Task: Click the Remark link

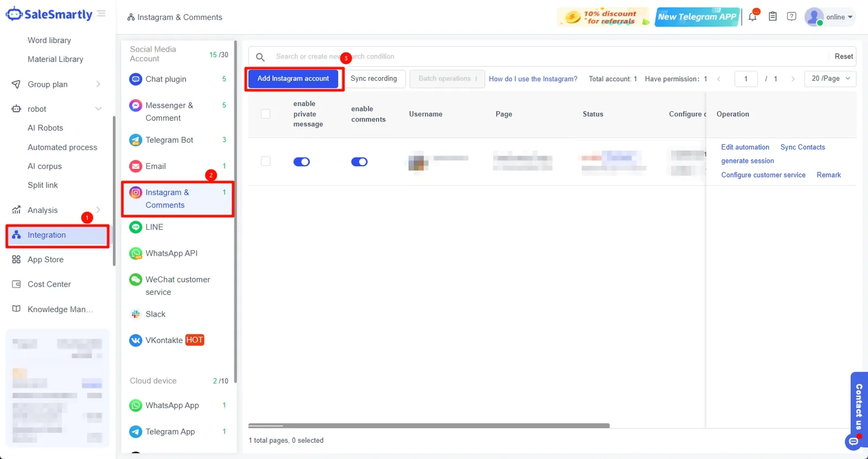Action: [x=828, y=175]
